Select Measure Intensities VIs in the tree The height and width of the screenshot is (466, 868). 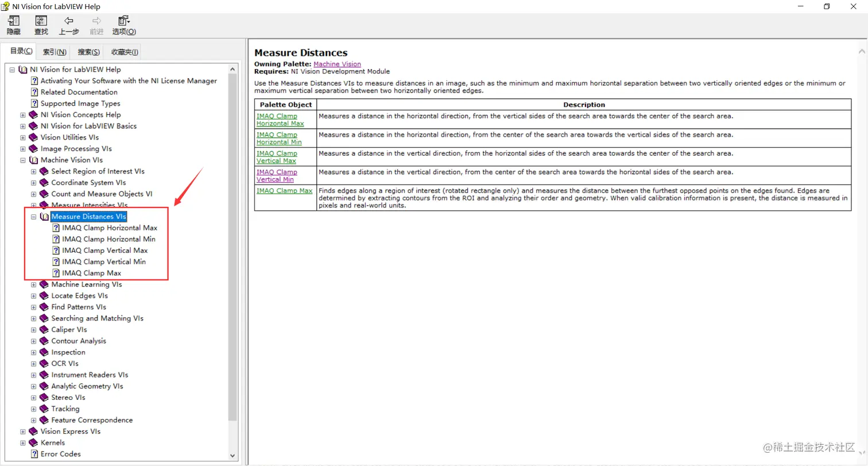tap(90, 205)
